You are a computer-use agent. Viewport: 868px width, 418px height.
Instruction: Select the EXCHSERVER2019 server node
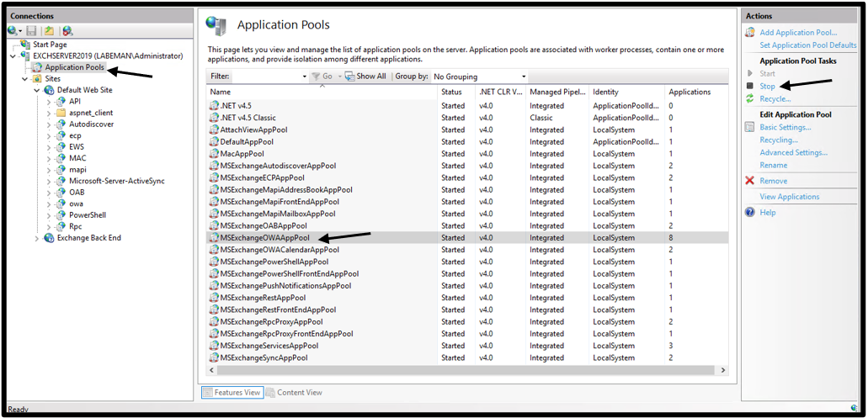[108, 56]
